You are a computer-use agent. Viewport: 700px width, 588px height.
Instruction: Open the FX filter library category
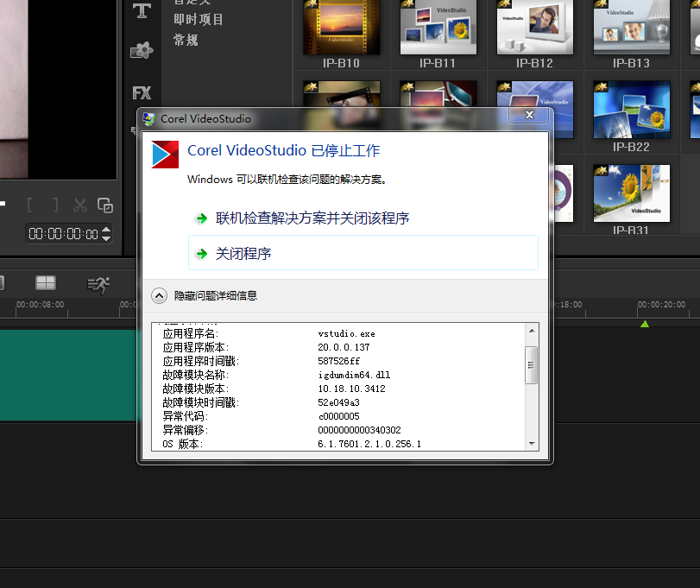(x=142, y=93)
